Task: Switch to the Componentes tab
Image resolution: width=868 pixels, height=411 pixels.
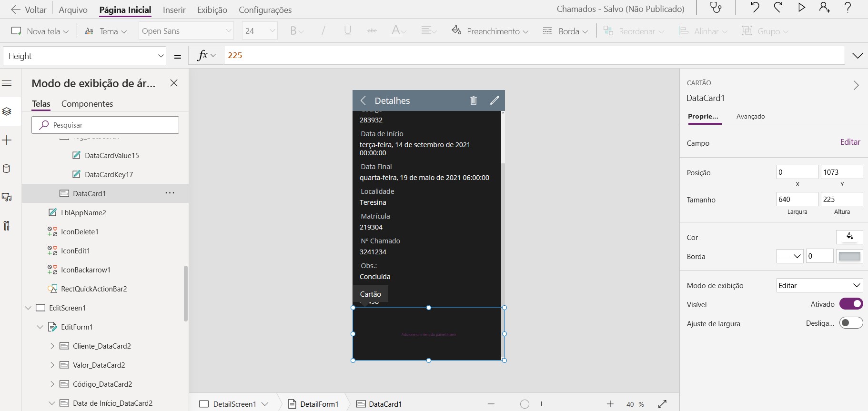Action: (x=87, y=104)
